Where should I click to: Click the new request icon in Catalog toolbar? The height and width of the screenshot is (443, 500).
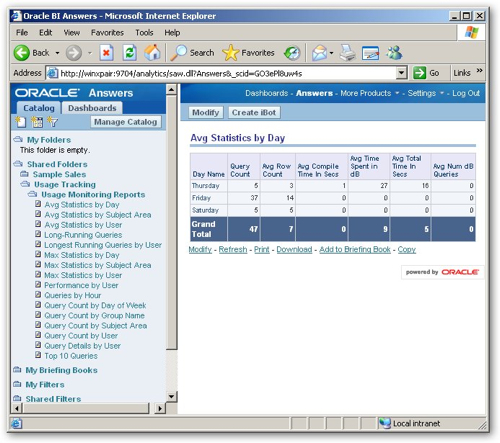21,122
